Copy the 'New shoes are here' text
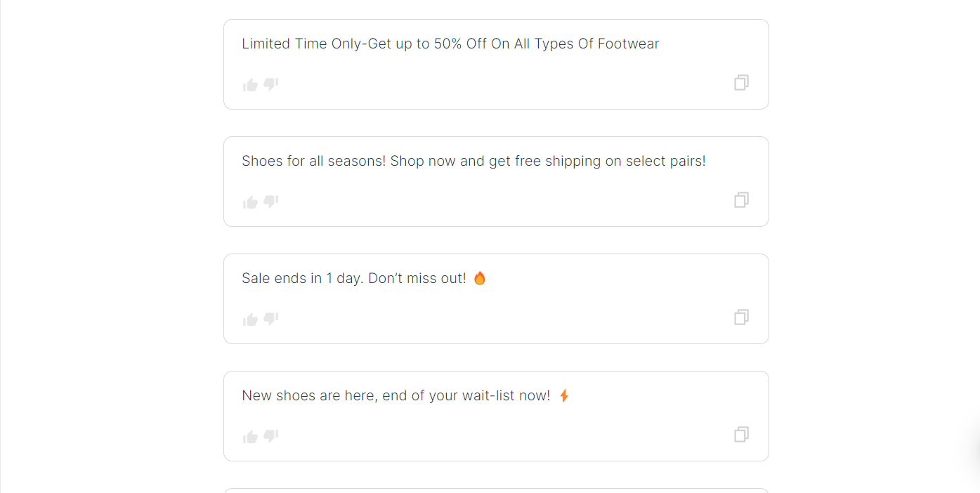 pos(741,435)
